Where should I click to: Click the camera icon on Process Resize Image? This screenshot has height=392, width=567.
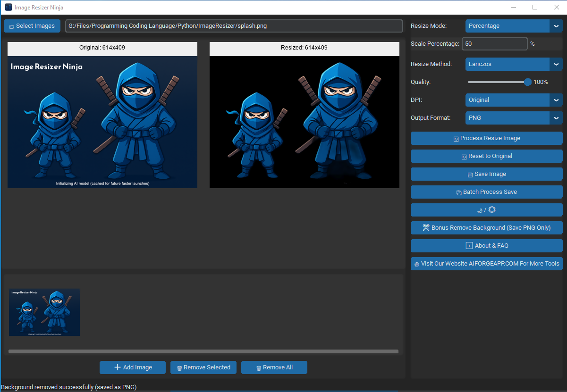[x=456, y=139]
